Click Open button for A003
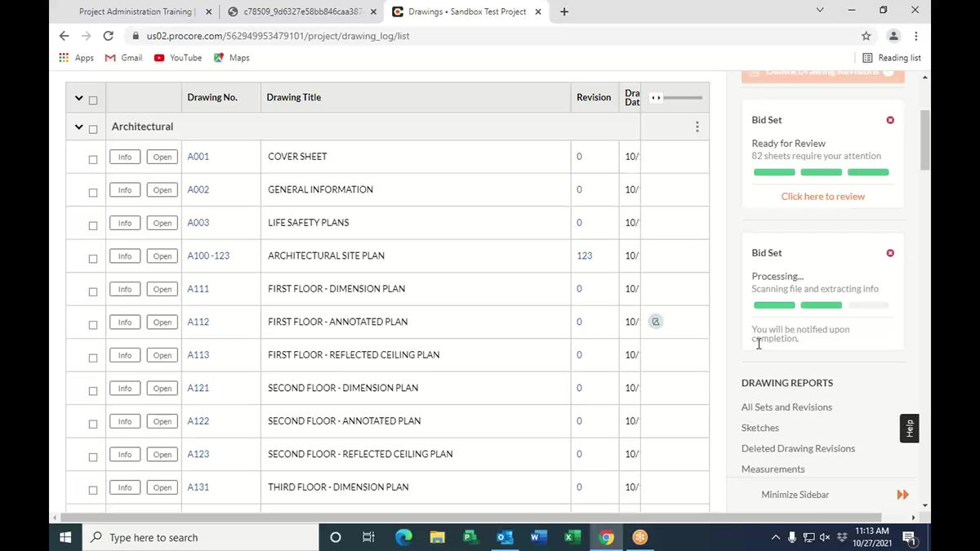Image resolution: width=980 pixels, height=551 pixels. 163,223
